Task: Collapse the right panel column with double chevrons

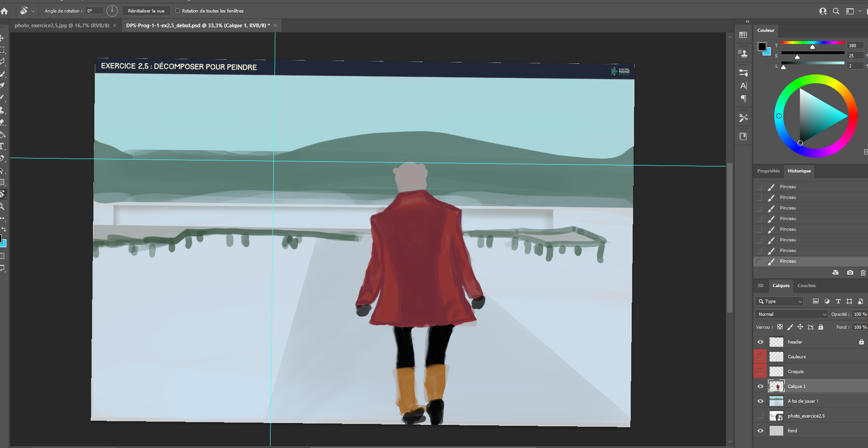Action: pos(747,21)
